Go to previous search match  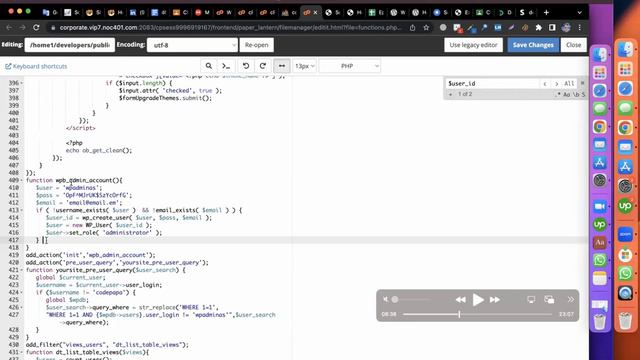tap(545, 84)
